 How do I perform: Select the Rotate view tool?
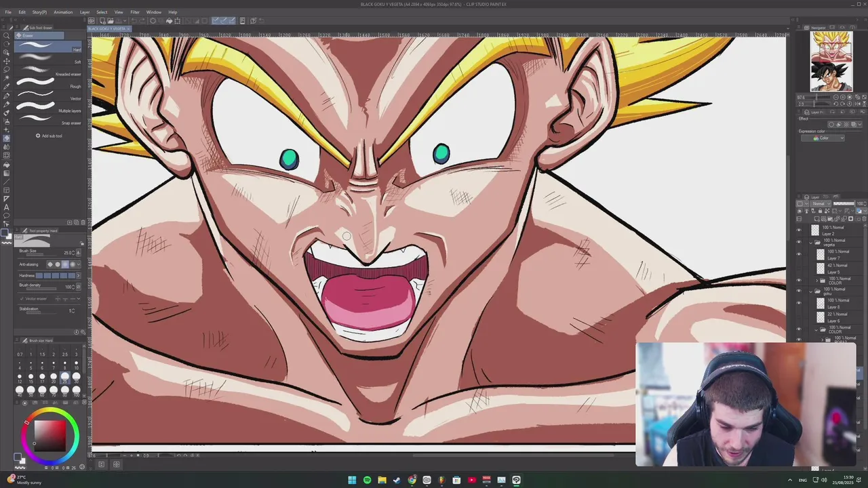point(6,44)
